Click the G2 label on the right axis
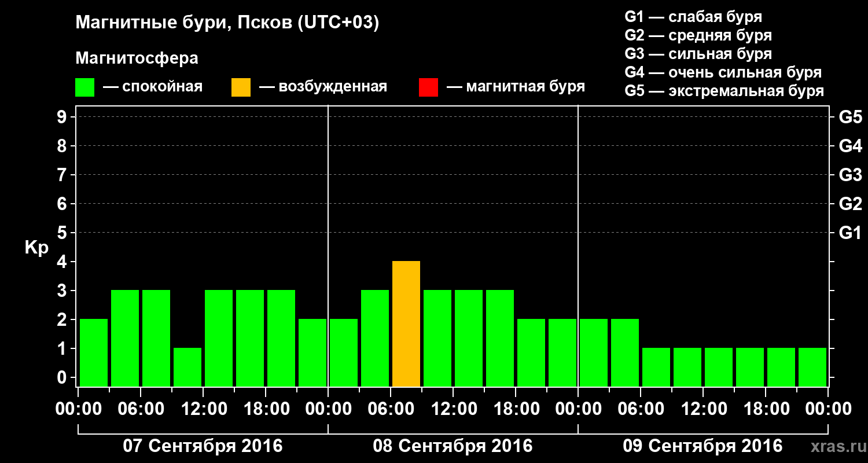 point(850,204)
